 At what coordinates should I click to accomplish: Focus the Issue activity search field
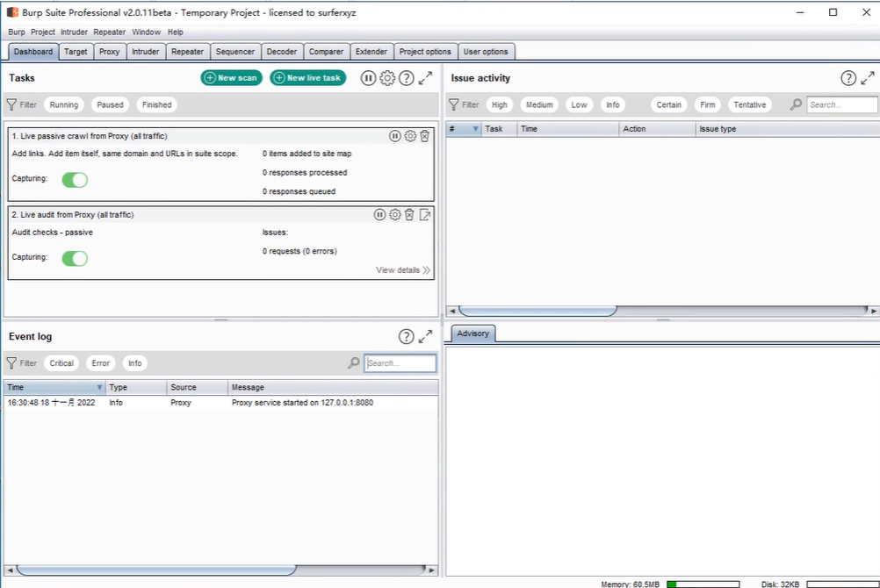click(x=842, y=104)
